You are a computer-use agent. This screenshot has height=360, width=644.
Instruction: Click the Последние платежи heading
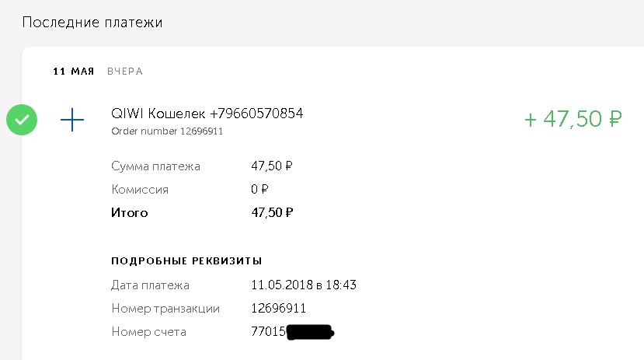point(92,22)
